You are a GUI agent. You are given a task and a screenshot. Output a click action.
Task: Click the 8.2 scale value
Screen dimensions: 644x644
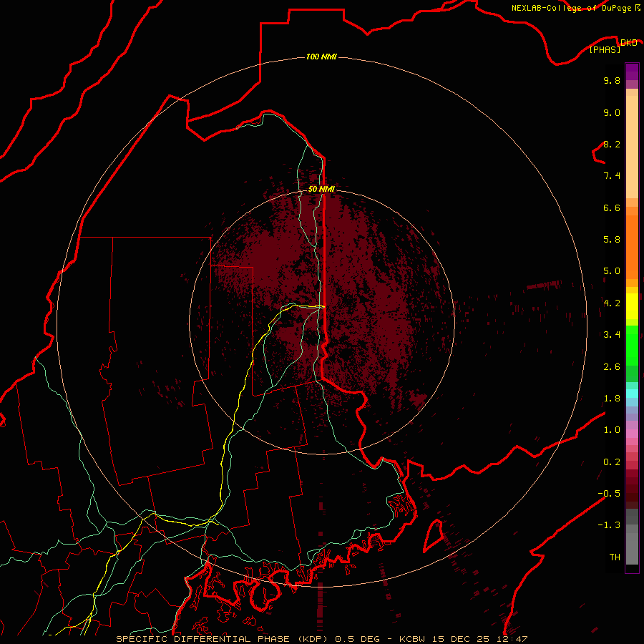click(612, 144)
